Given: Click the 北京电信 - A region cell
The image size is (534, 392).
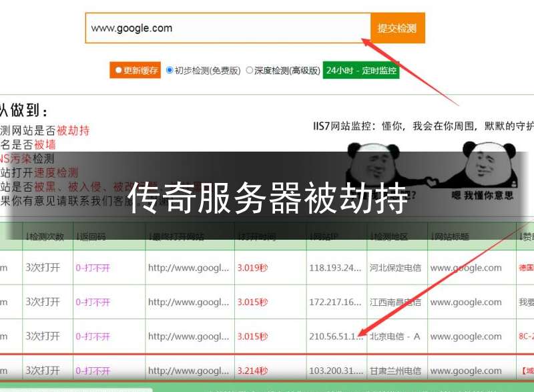Looking at the screenshot, I should (x=395, y=337).
